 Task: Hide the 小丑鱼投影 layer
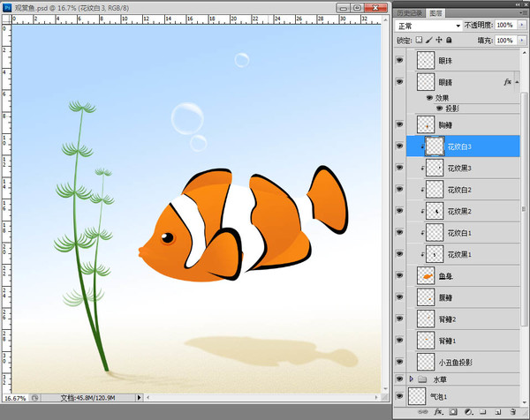[x=399, y=362]
